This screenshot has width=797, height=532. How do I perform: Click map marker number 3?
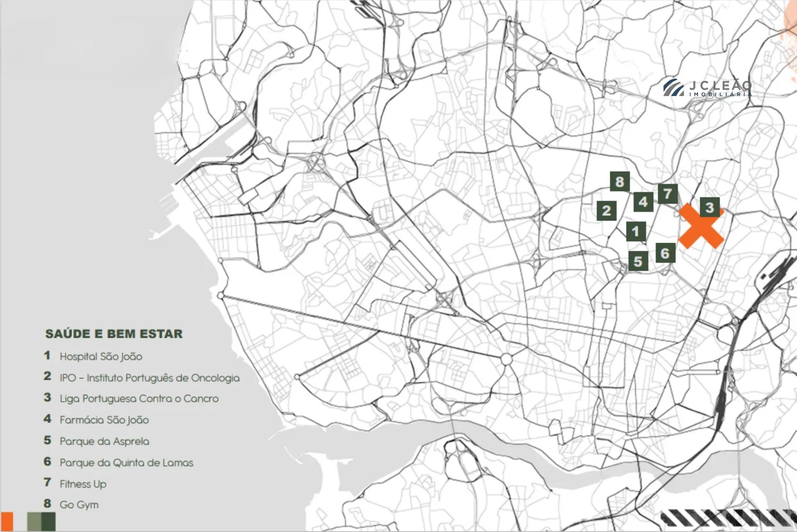pyautogui.click(x=709, y=207)
